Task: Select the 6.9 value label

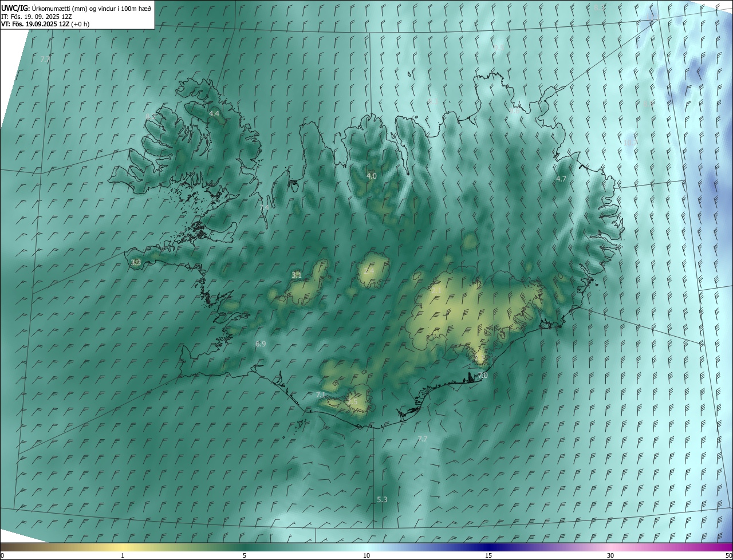Action: [261, 344]
